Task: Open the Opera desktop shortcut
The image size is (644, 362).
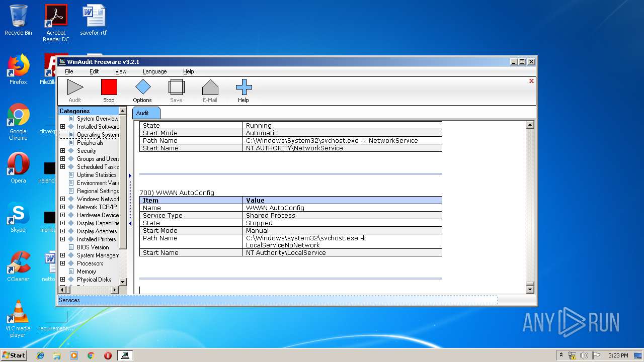Action: click(x=18, y=168)
